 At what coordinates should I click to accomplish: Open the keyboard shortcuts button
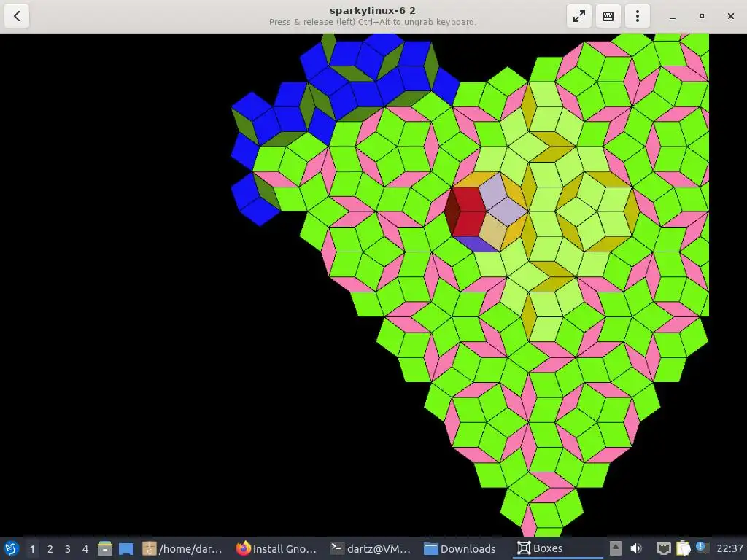click(608, 16)
